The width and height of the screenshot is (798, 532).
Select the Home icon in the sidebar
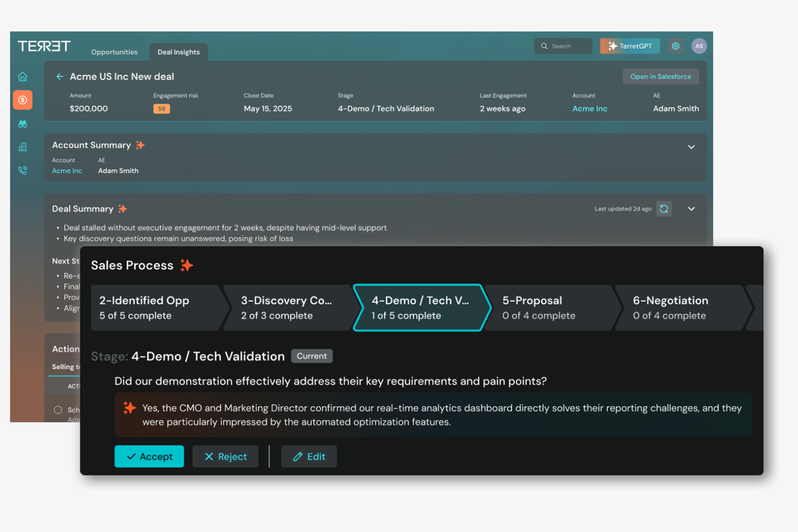[x=23, y=76]
